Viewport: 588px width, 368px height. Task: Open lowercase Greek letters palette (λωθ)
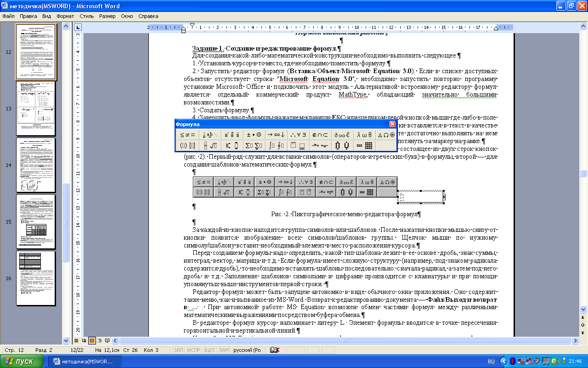coord(365,135)
